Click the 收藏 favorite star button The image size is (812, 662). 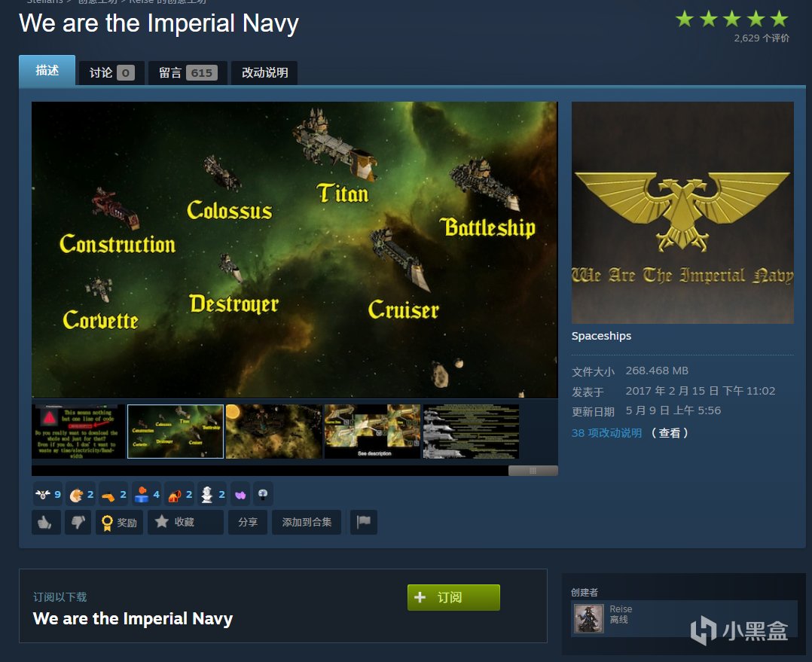pyautogui.click(x=185, y=522)
